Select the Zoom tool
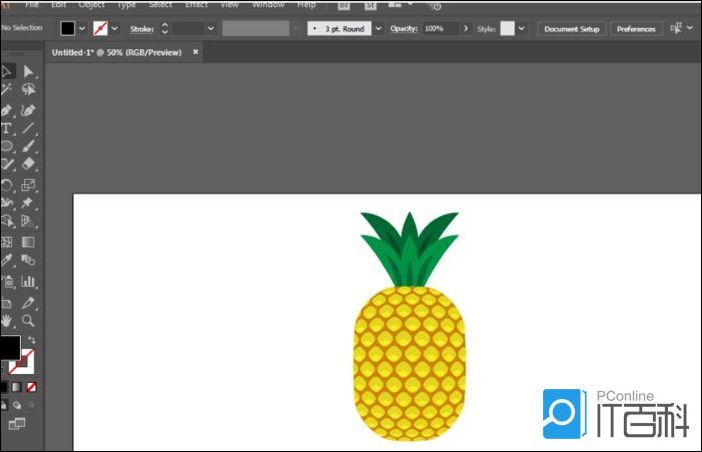The height and width of the screenshot is (452, 702). pyautogui.click(x=28, y=320)
